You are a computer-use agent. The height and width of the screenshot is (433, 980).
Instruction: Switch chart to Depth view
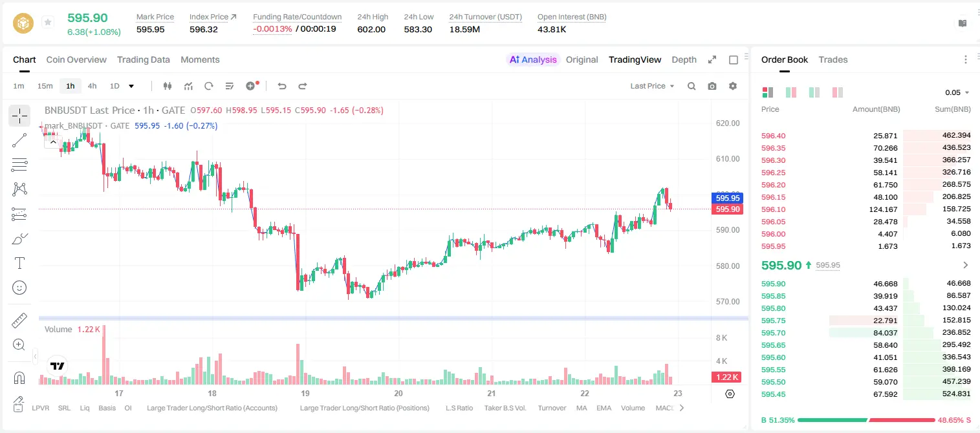[x=684, y=59]
